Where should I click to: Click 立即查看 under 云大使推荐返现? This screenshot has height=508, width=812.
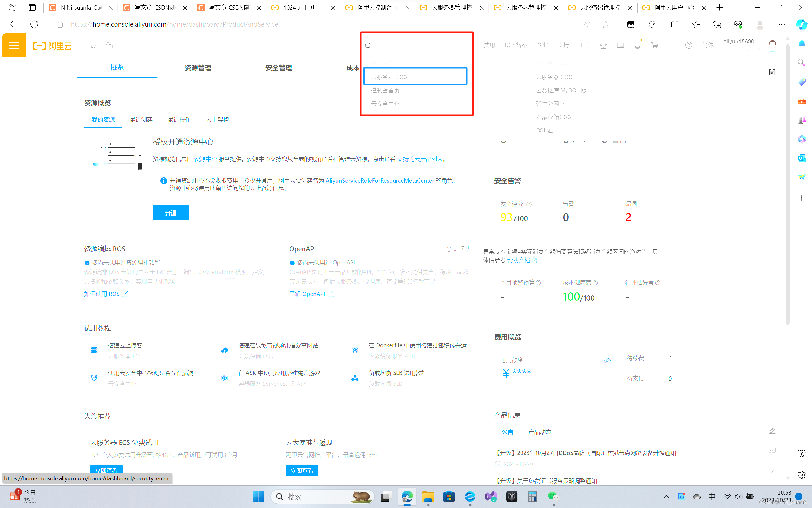pos(302,471)
